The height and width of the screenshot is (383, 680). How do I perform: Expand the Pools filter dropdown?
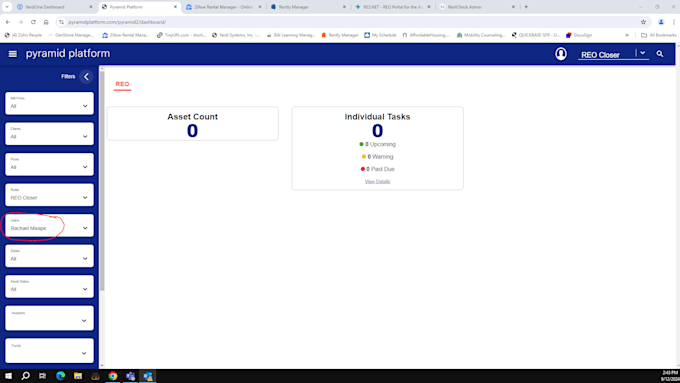(x=49, y=164)
